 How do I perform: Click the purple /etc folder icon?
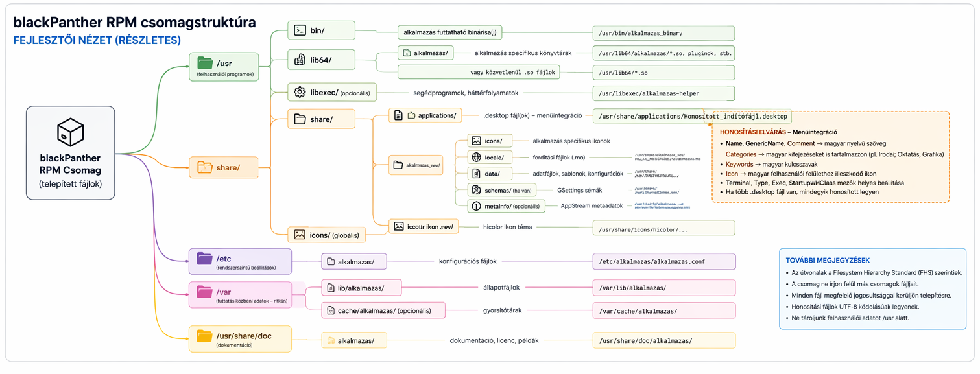[x=205, y=258]
